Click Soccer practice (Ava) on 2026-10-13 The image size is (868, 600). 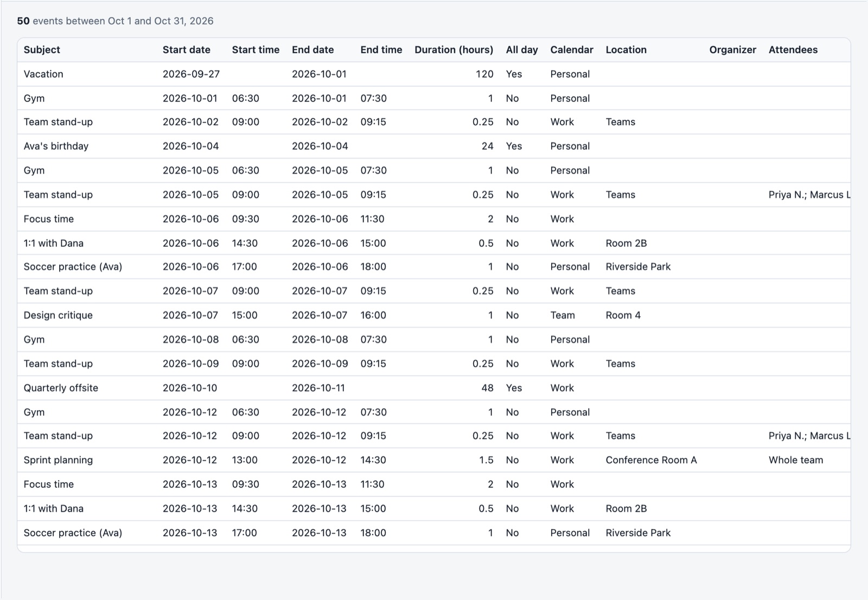[73, 533]
